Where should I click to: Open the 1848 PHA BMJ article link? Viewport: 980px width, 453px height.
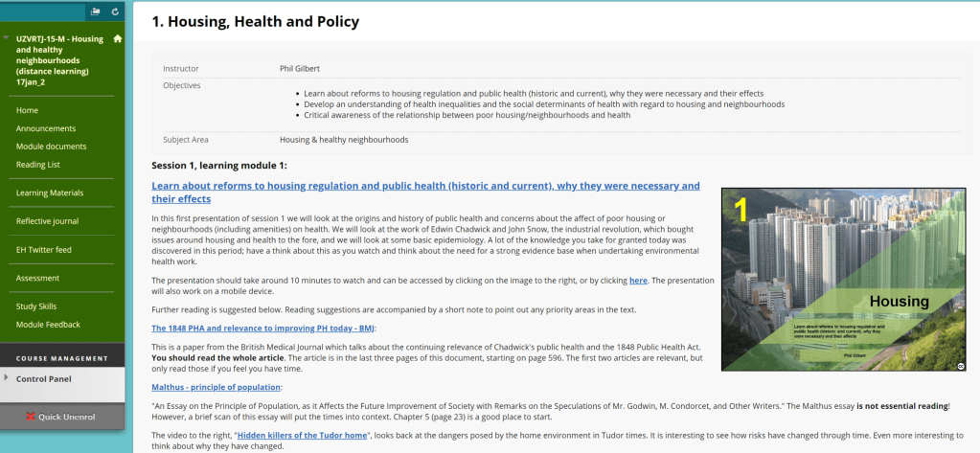pos(263,328)
